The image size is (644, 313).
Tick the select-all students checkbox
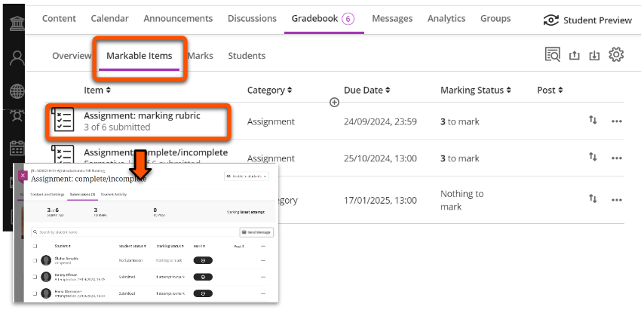(34, 246)
